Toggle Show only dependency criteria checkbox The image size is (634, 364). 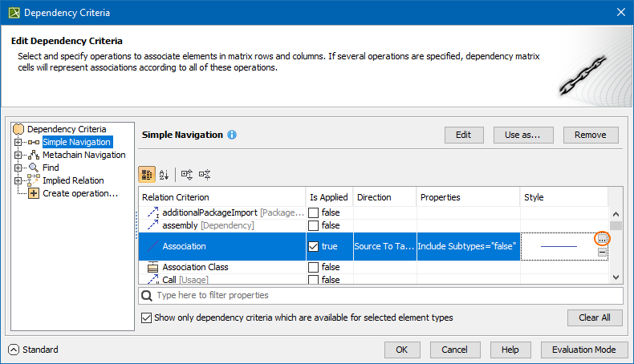coord(146,317)
